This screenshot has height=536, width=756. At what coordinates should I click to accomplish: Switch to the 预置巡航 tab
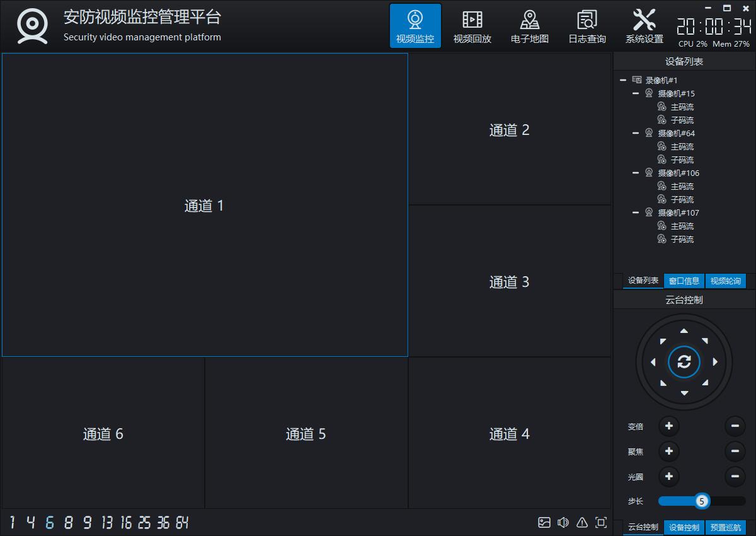click(725, 527)
